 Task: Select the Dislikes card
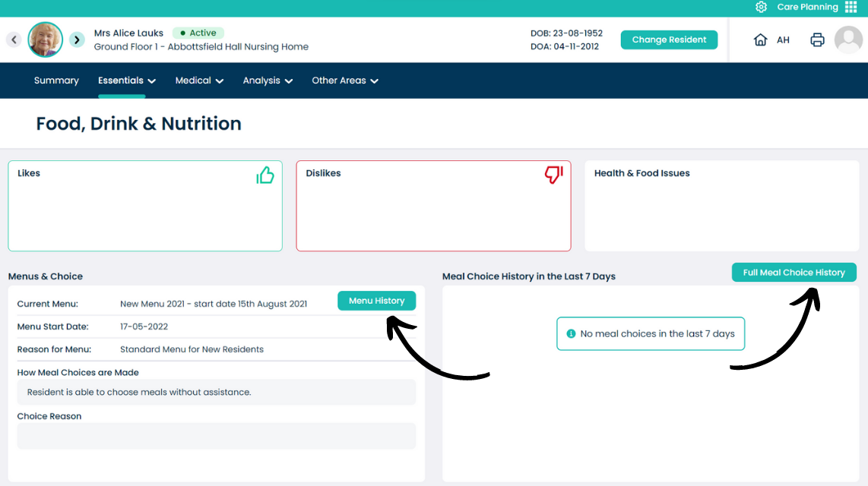pos(433,206)
